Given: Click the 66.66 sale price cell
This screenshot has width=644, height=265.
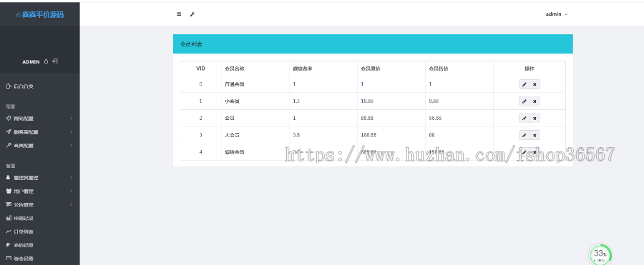Looking at the screenshot, I should click(435, 118).
